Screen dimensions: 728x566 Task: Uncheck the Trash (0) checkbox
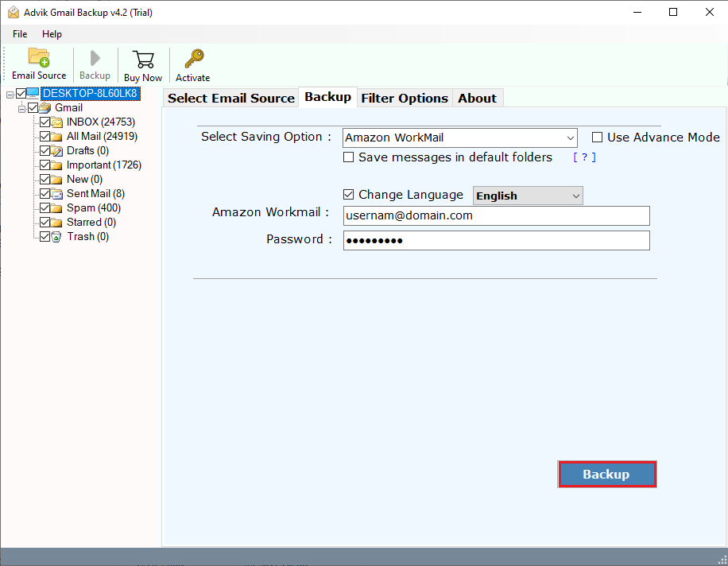(x=45, y=237)
